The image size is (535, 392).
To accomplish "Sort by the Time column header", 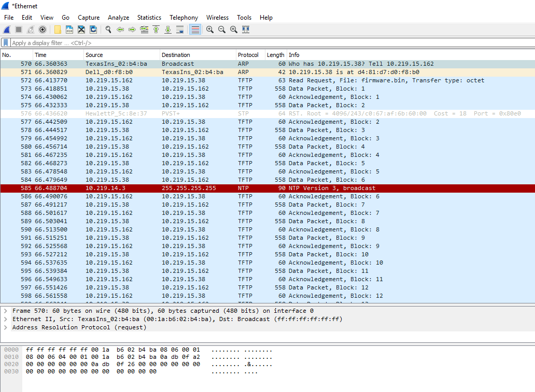I will click(58, 55).
